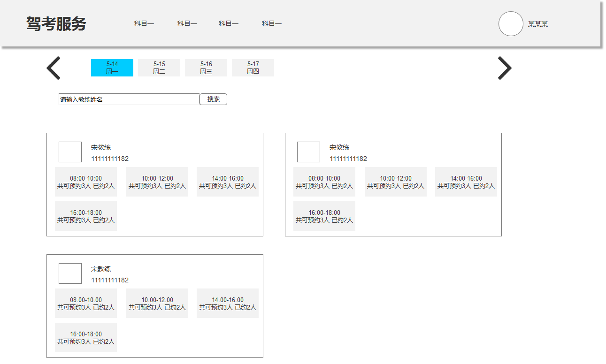
Task: Click coach avatar in the top-right card
Action: (x=308, y=152)
